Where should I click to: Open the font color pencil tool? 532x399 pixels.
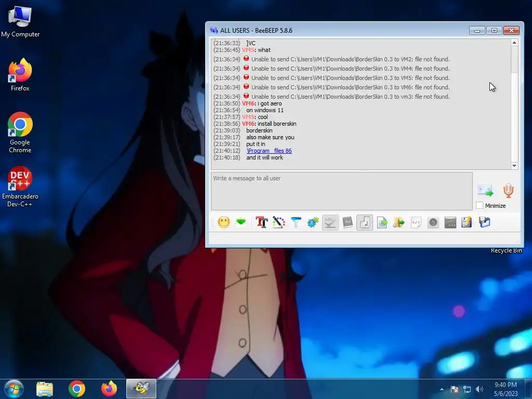pos(278,222)
